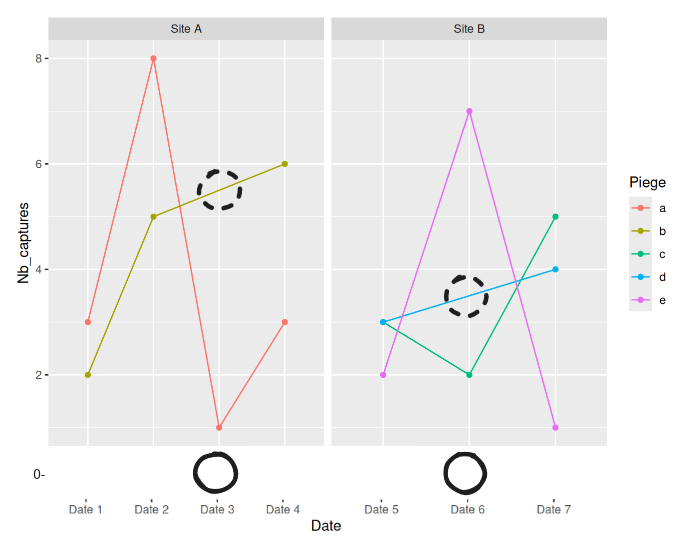Image resolution: width=690 pixels, height=550 pixels.
Task: Click the Nb_captures y-axis title
Action: pos(22,243)
